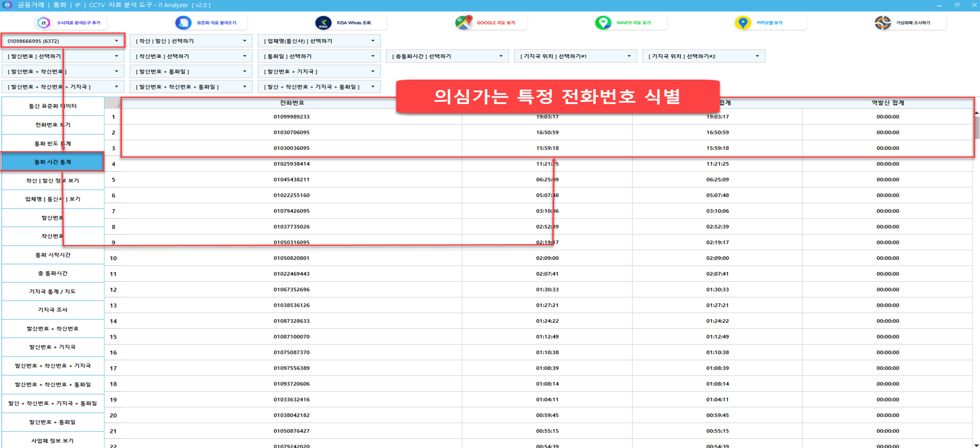Select the row with number 01025938414
The image size is (980, 448).
click(292, 164)
